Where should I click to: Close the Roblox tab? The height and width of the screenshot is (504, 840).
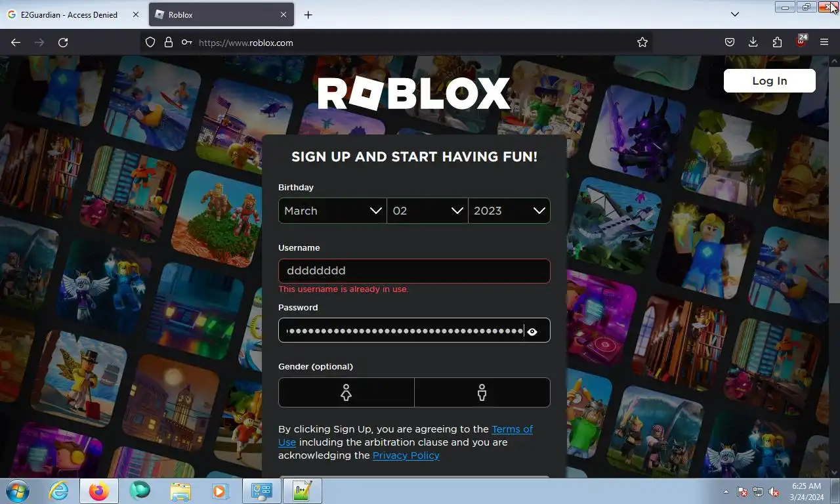click(283, 14)
